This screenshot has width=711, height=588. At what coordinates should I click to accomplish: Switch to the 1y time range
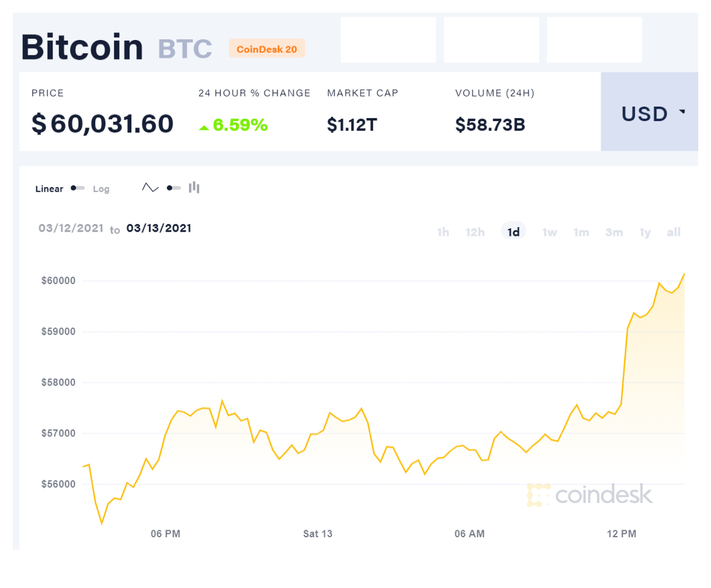point(645,232)
